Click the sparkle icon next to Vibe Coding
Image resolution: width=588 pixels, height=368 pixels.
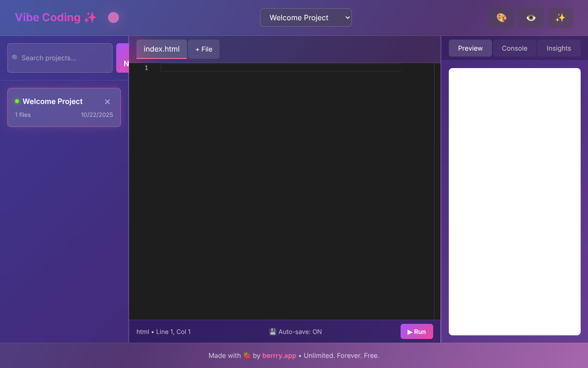90,17
